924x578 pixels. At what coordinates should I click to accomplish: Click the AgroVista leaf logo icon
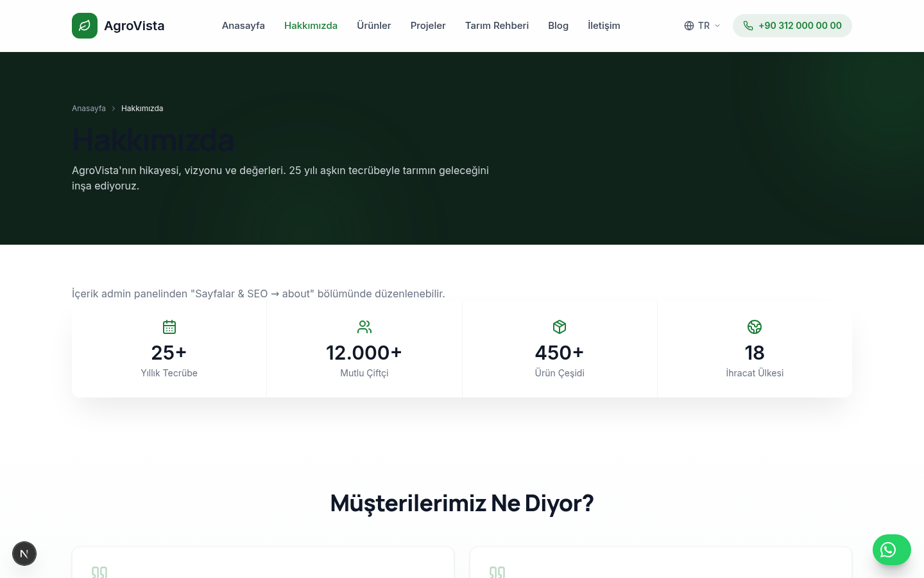click(85, 26)
